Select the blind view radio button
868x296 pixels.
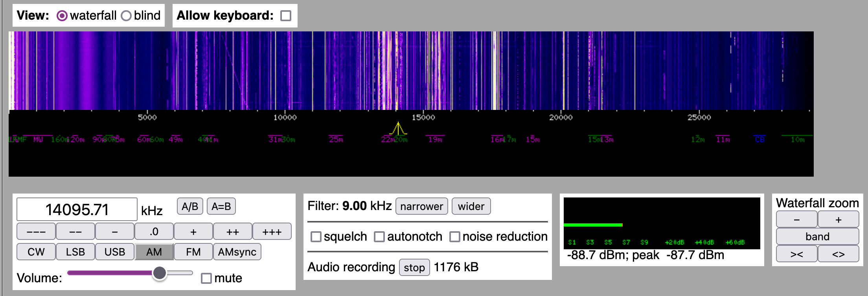pyautogui.click(x=126, y=16)
